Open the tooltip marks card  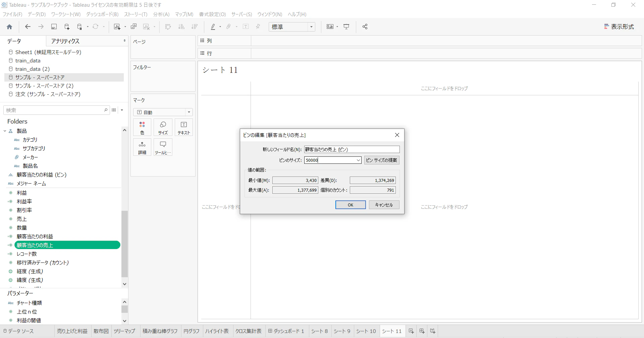[x=163, y=147]
